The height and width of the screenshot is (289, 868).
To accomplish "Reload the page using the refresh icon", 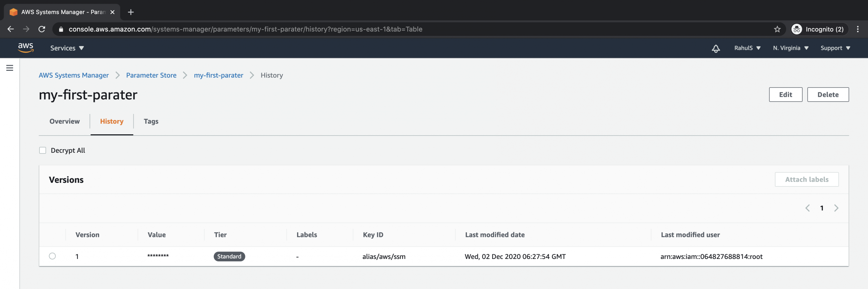I will tap(42, 29).
